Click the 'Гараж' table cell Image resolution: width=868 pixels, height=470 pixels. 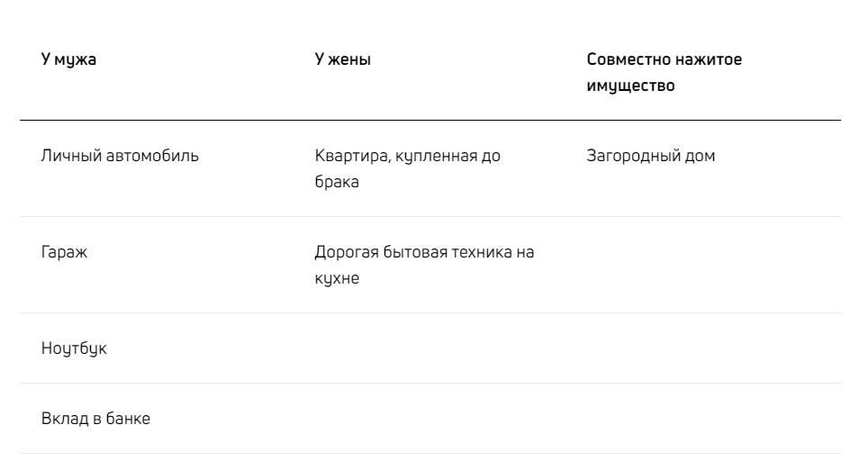pos(64,252)
